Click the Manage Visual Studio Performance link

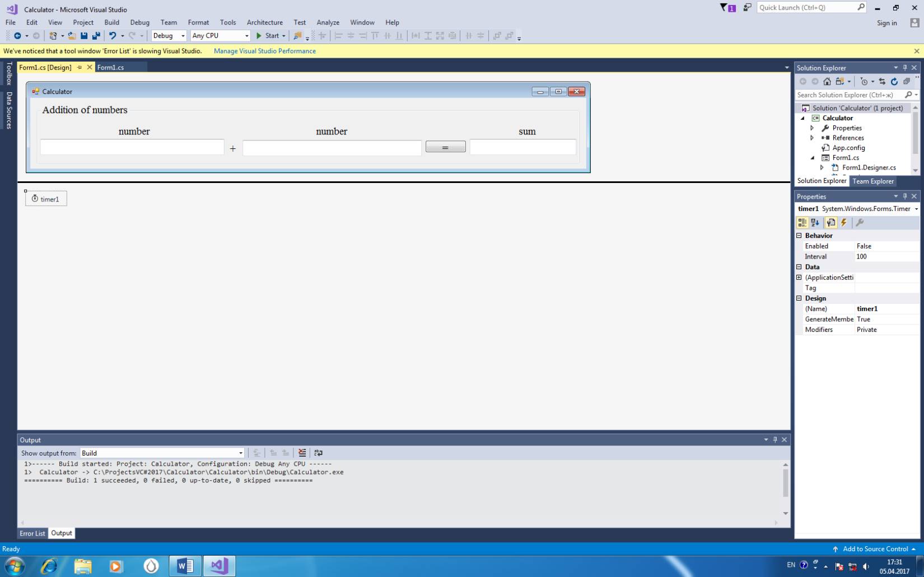point(264,51)
